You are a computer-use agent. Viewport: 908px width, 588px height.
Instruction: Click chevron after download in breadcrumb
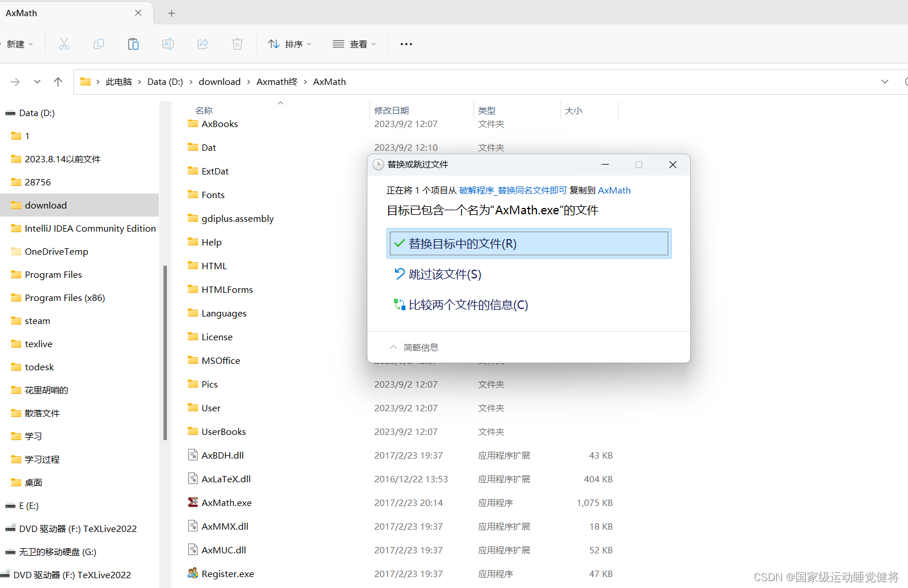248,82
